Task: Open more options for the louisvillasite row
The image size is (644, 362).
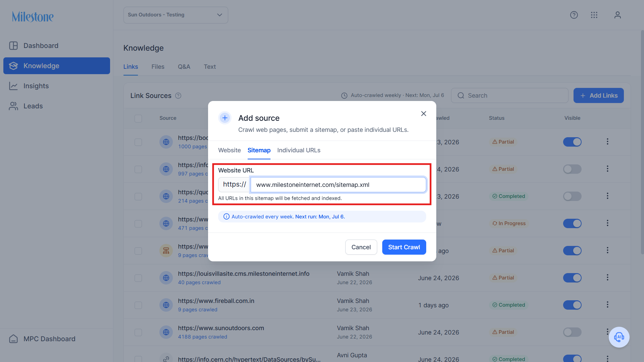Action: pyautogui.click(x=607, y=277)
